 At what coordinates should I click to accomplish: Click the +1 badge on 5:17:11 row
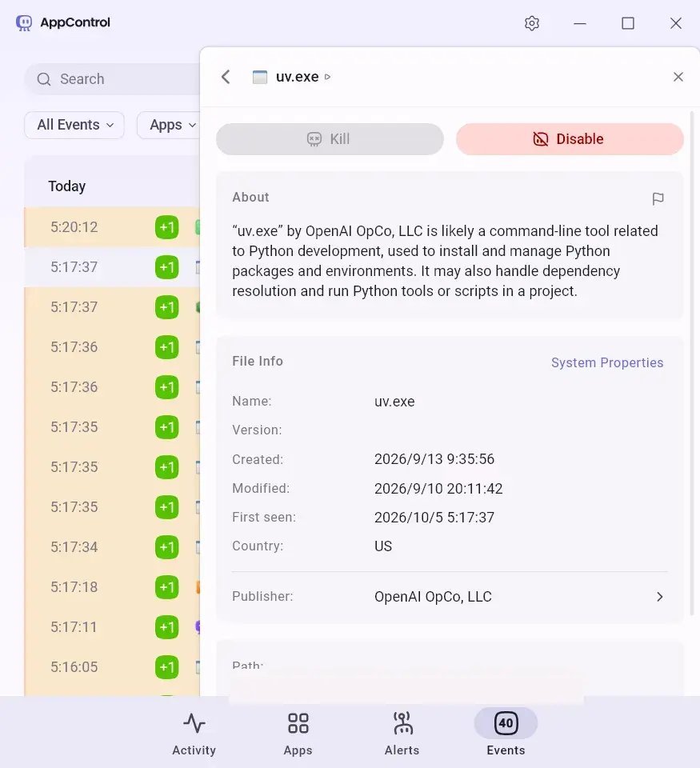click(167, 627)
